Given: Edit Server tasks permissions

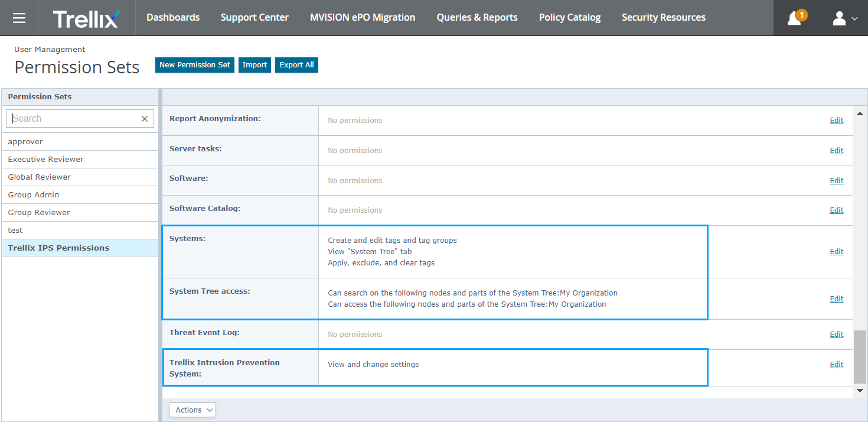Looking at the screenshot, I should coord(837,151).
